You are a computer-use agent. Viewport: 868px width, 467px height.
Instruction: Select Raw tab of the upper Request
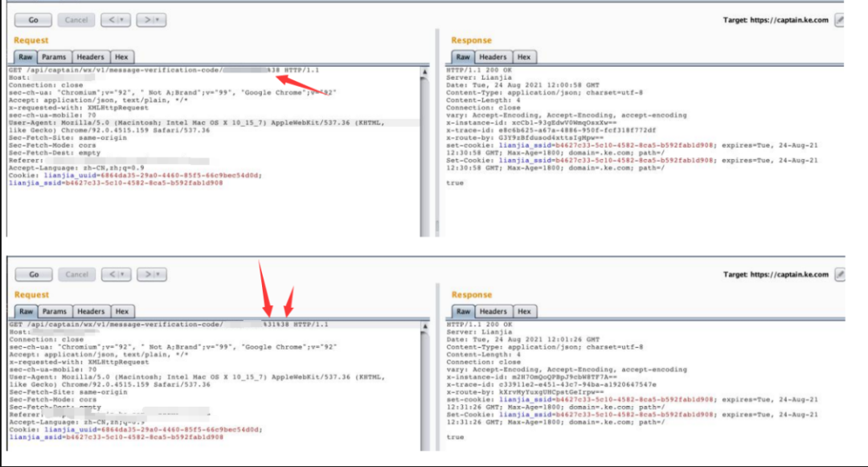point(26,57)
